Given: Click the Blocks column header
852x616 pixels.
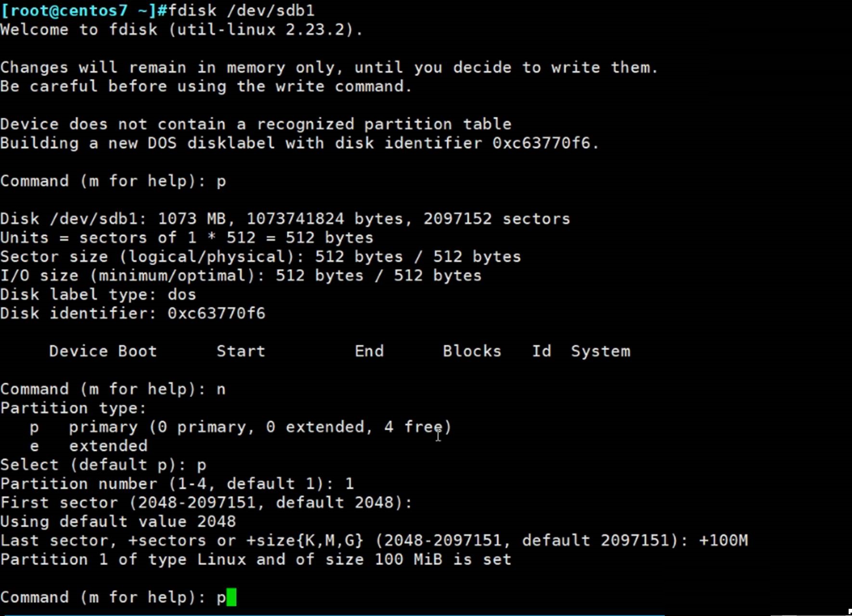Looking at the screenshot, I should (472, 351).
